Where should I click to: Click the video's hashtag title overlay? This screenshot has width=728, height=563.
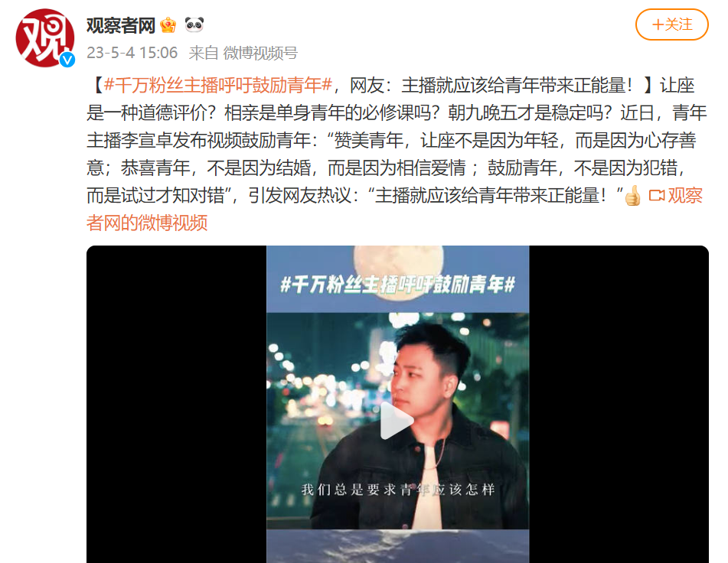click(x=397, y=285)
